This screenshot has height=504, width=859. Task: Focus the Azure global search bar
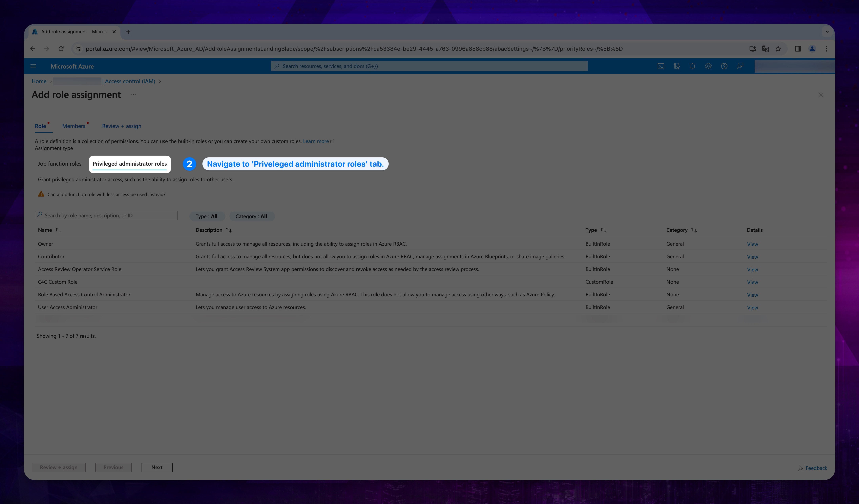coord(429,66)
